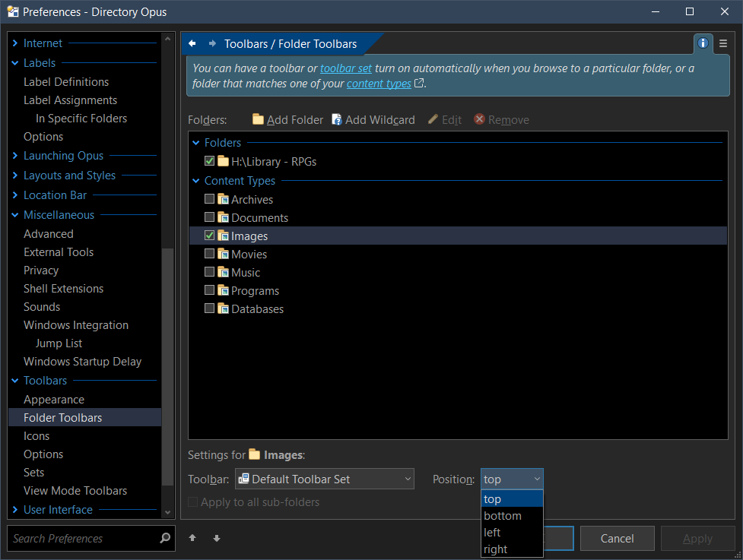
Task: Uncheck the Images checkbox
Action: click(x=209, y=236)
